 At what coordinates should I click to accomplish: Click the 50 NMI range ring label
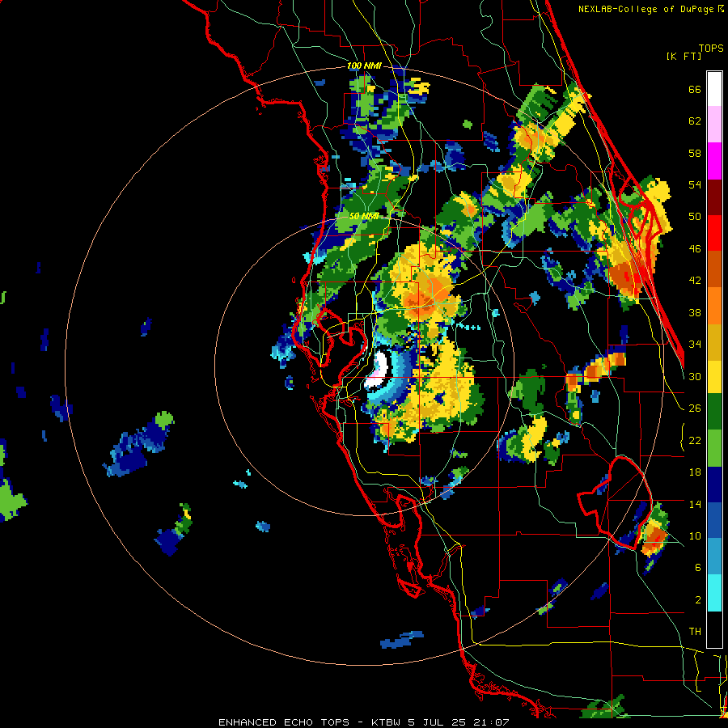[363, 216]
